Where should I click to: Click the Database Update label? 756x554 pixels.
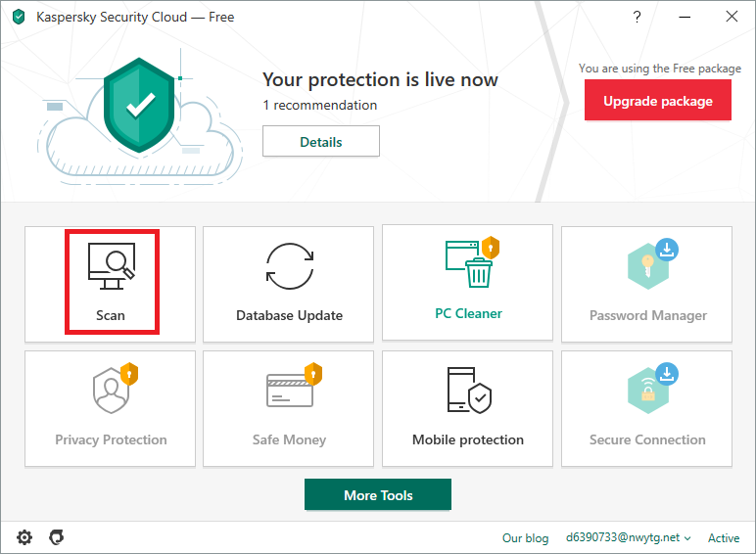click(289, 315)
